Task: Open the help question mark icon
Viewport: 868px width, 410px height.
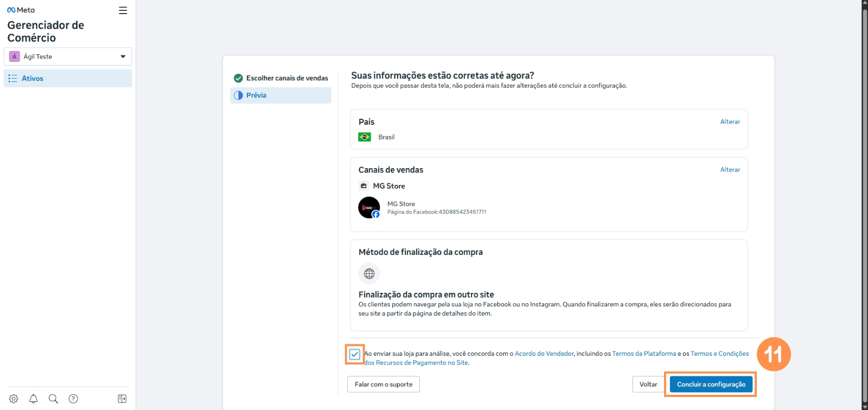Action: tap(73, 399)
